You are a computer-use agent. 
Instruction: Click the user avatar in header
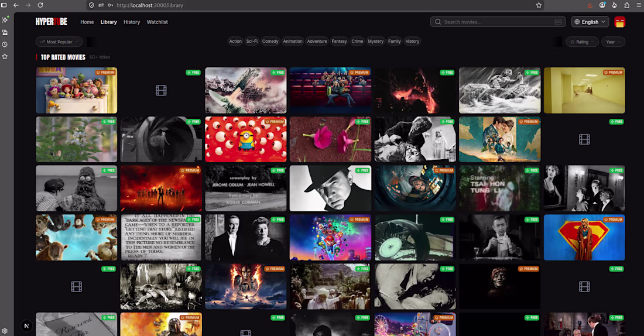tap(620, 22)
